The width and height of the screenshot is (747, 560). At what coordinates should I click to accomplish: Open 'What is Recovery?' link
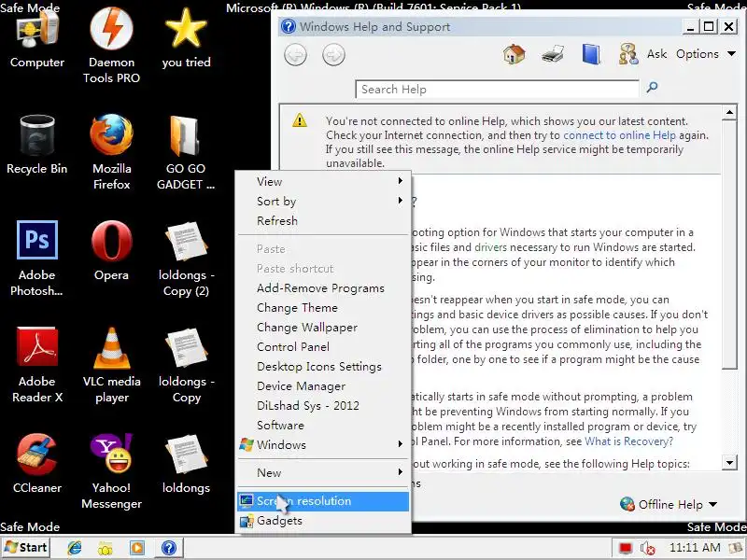coord(628,441)
